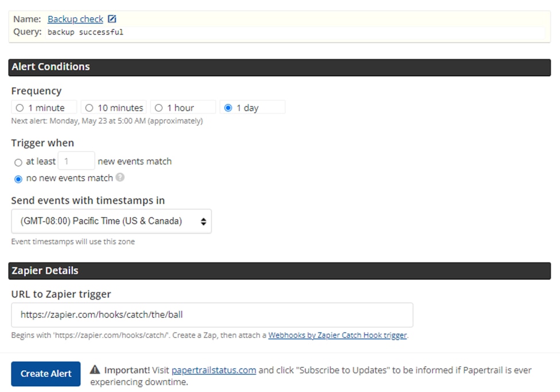Image resolution: width=560 pixels, height=392 pixels.
Task: Open the Backup check search link
Action: (x=75, y=20)
